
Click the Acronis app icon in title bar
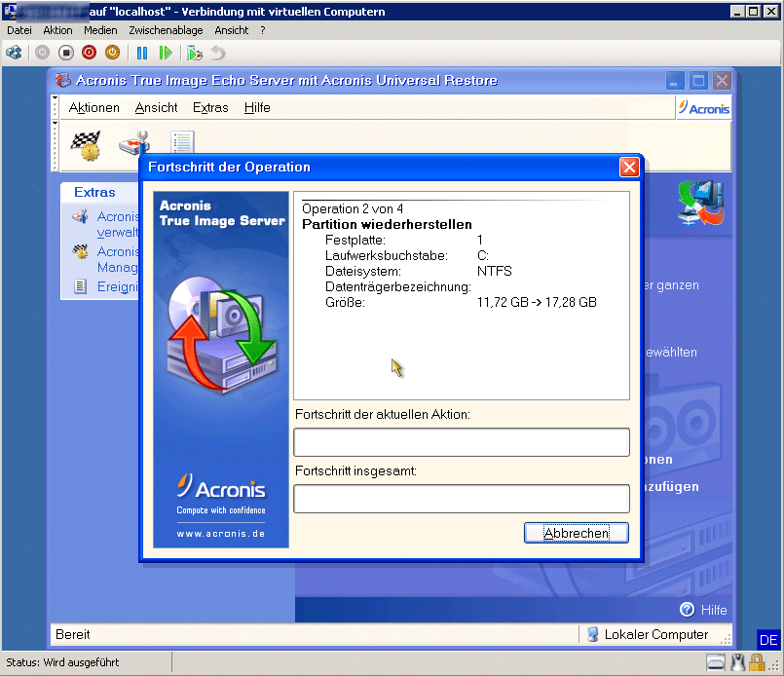pos(63,80)
